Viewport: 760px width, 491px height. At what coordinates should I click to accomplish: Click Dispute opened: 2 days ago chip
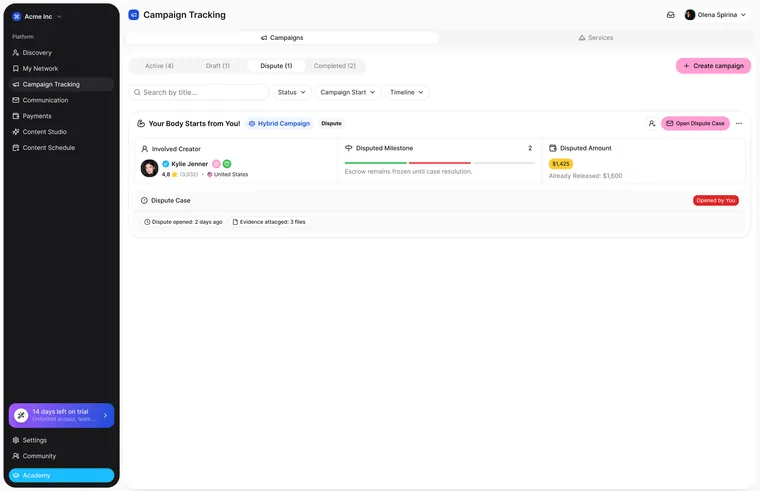(x=184, y=222)
